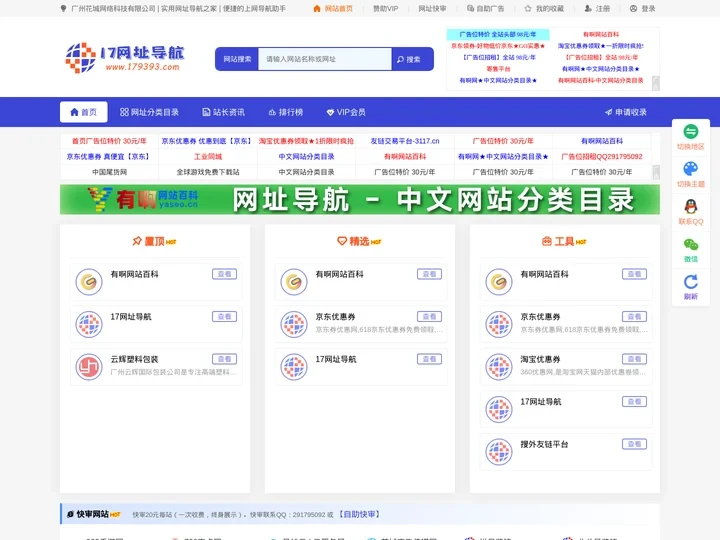The width and height of the screenshot is (720, 540).
Task: Click 云辉塑料包装 site icon
Action: 89,366
